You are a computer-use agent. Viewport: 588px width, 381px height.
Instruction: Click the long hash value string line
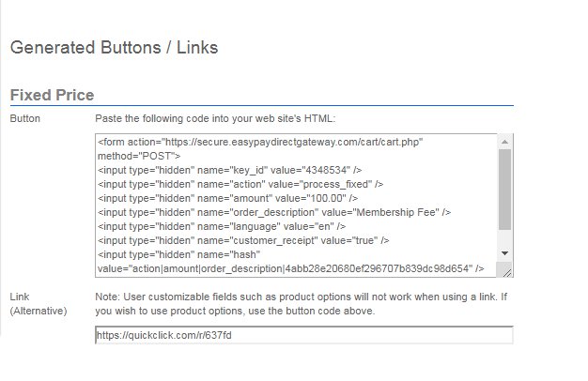point(291,268)
